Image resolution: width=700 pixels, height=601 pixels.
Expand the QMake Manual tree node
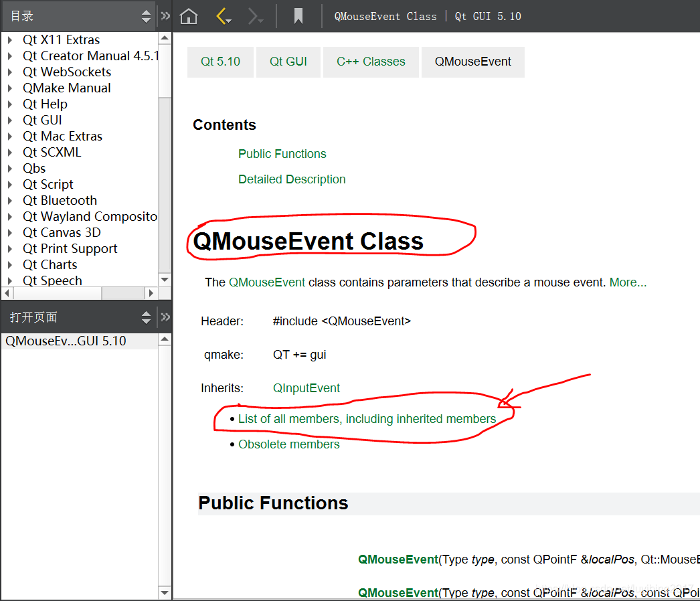point(10,88)
